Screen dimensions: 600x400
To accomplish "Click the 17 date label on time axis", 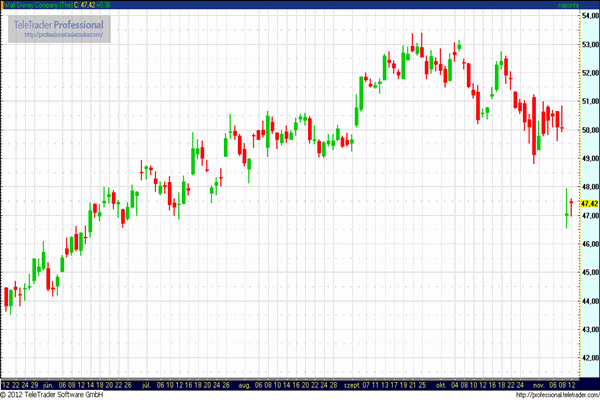I will point(394,385).
